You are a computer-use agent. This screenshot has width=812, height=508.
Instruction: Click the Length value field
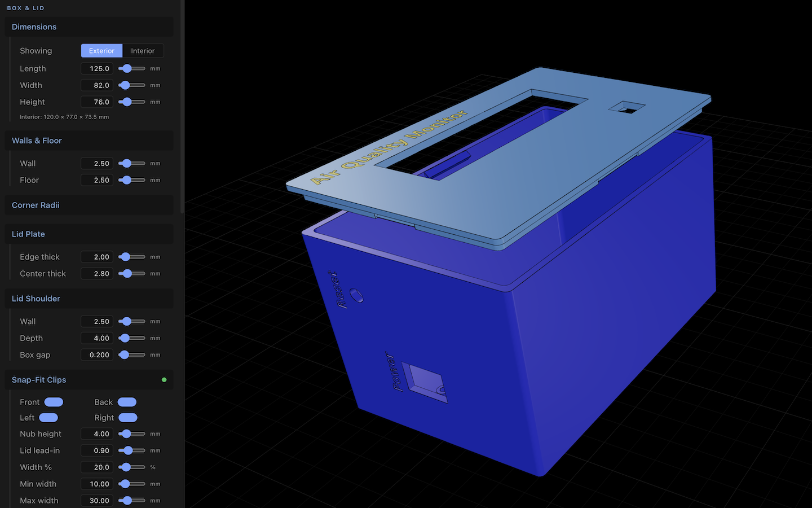pyautogui.click(x=97, y=68)
